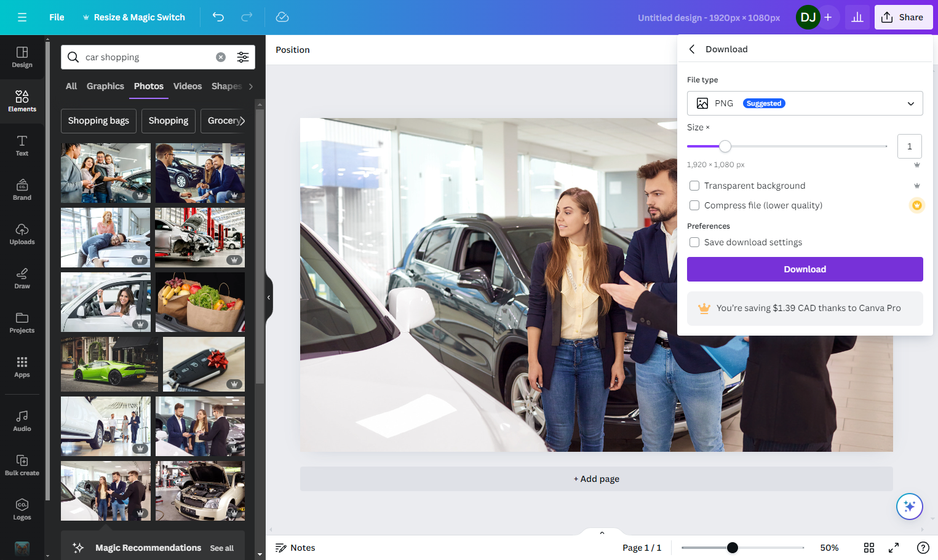
Task: Open the Design sidebar panel
Action: pos(22,57)
